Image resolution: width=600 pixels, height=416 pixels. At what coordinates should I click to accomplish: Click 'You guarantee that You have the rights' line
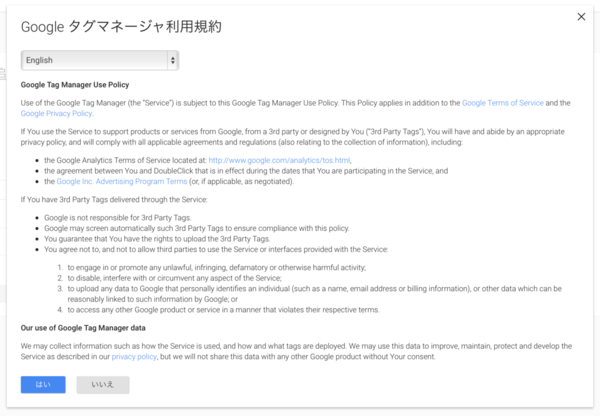coord(157,239)
